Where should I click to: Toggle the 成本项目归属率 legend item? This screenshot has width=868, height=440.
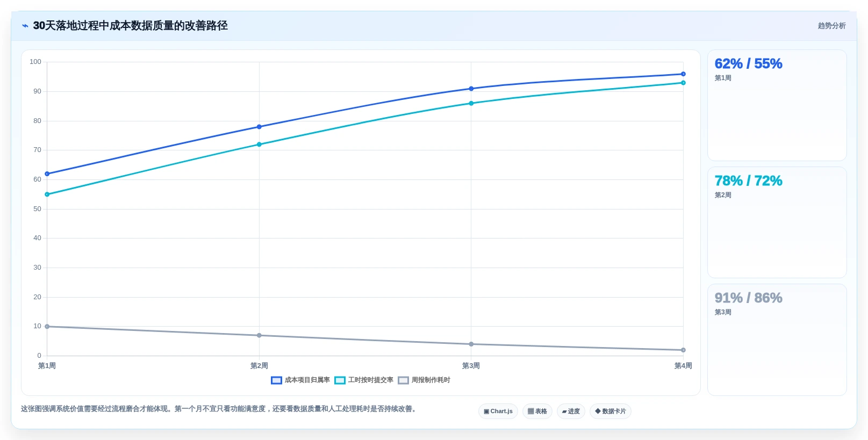coord(300,380)
